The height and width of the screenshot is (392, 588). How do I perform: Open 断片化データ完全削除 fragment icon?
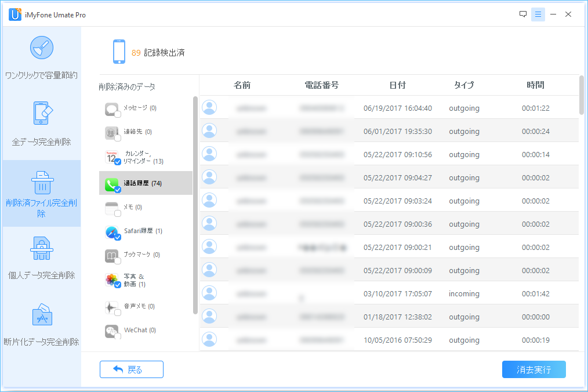tap(41, 313)
